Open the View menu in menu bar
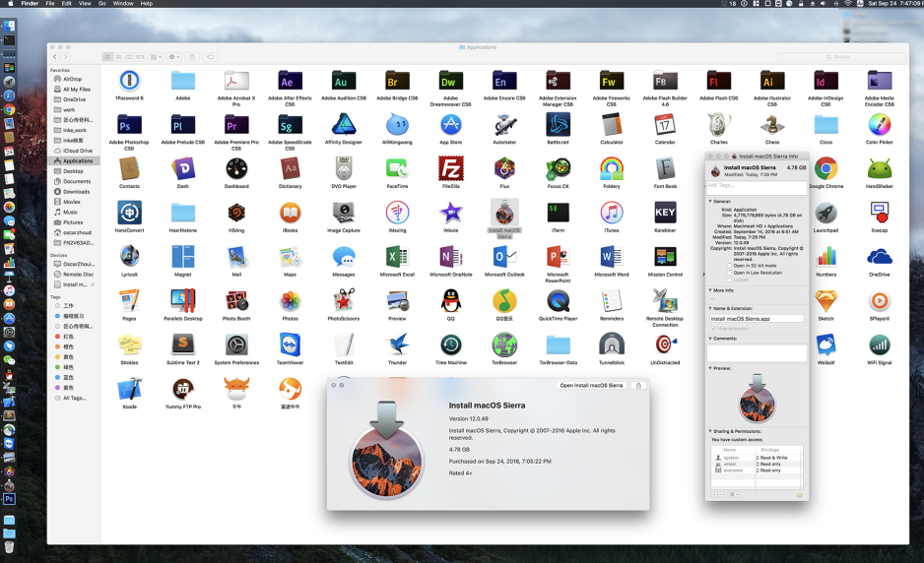The width and height of the screenshot is (924, 563). tap(83, 4)
